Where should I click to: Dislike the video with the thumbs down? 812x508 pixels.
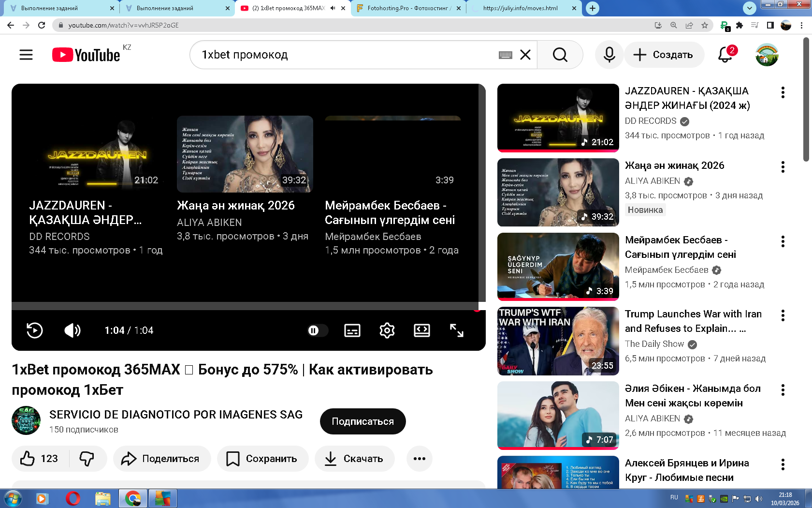(x=87, y=459)
